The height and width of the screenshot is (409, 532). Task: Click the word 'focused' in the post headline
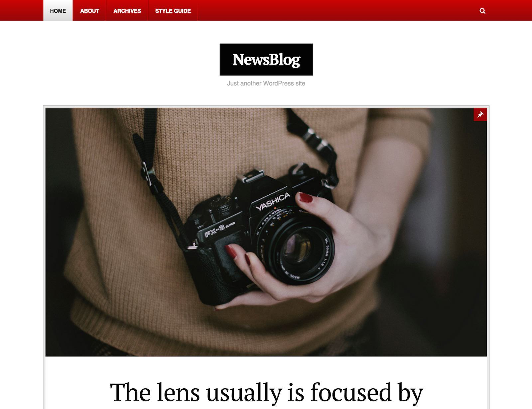(x=351, y=392)
